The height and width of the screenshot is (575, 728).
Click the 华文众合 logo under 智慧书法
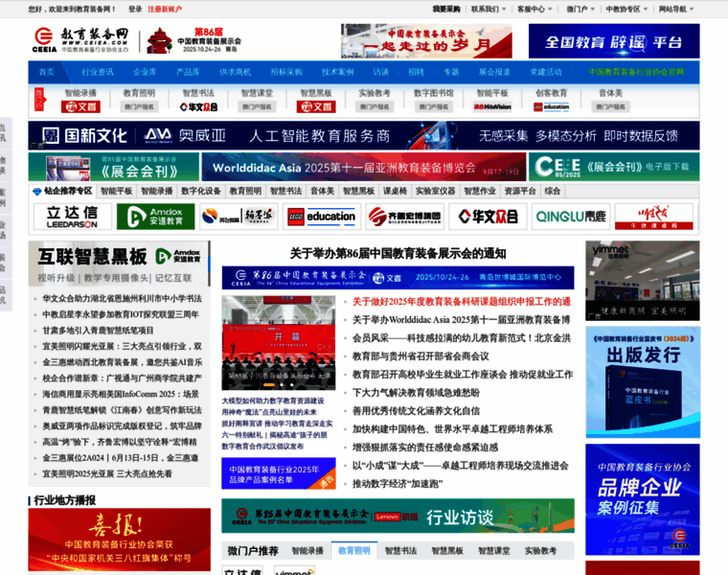tap(198, 106)
